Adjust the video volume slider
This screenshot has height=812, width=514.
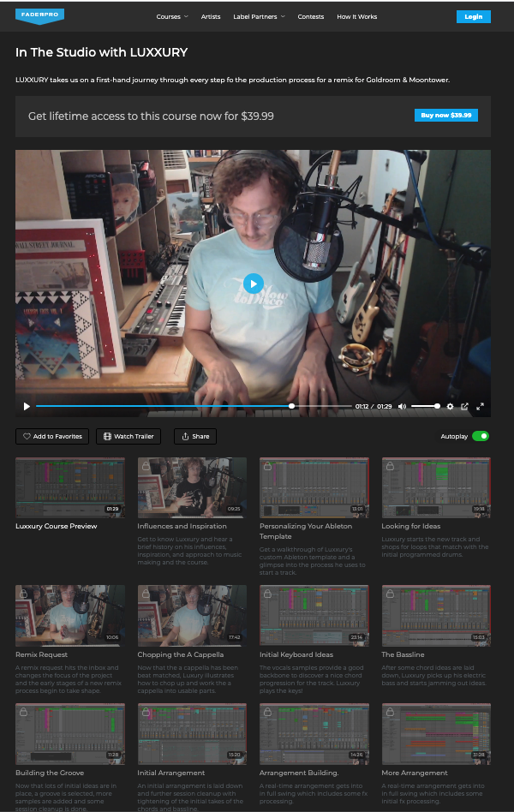coord(426,407)
